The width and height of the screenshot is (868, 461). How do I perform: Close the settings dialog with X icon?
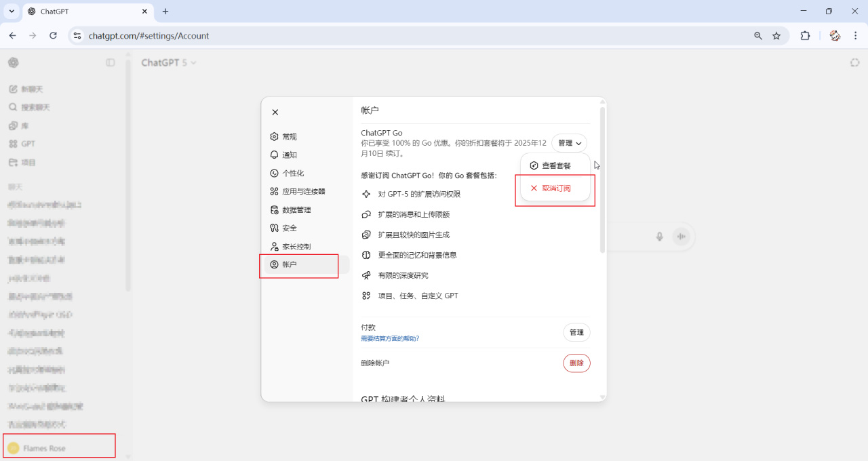[275, 113]
